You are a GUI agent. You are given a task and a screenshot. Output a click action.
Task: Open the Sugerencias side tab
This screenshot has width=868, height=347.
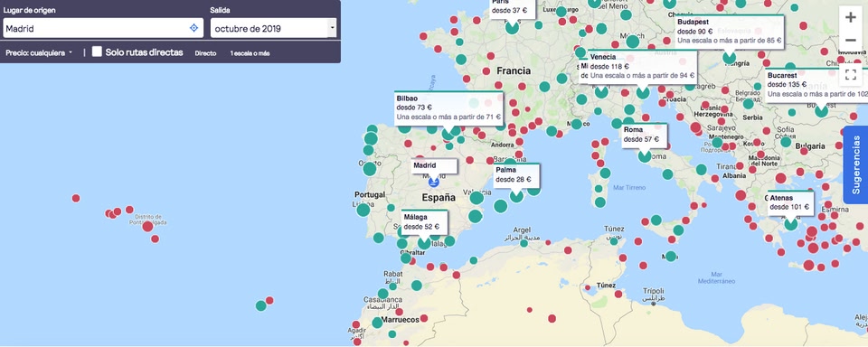855,165
